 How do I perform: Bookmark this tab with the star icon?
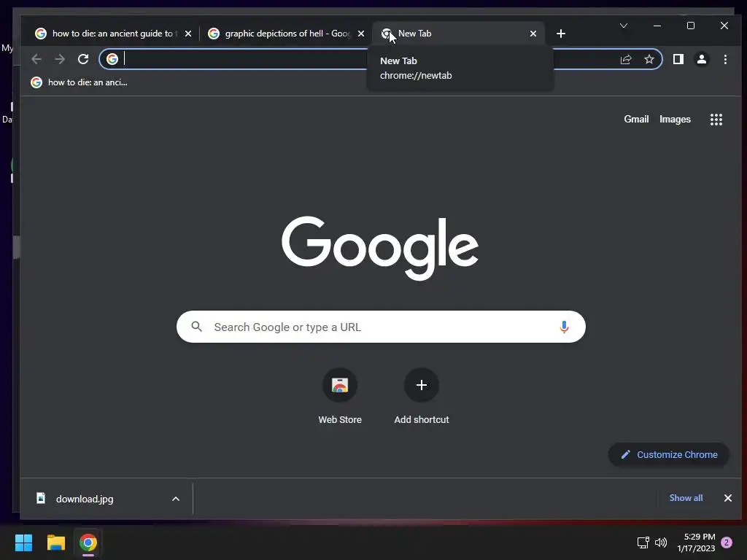pos(649,59)
